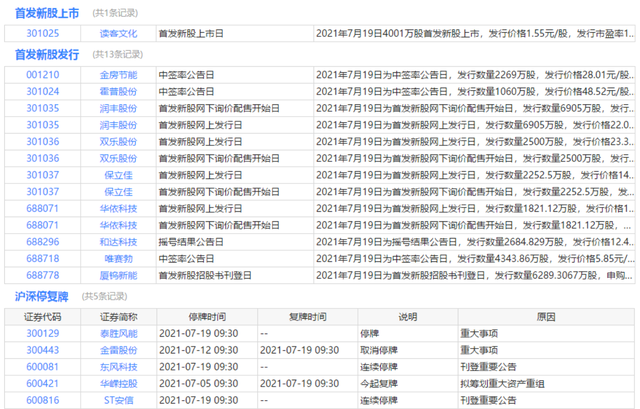Viewport: 640px width, 409px height.
Task: Click stock code 301025
Action: [42, 32]
